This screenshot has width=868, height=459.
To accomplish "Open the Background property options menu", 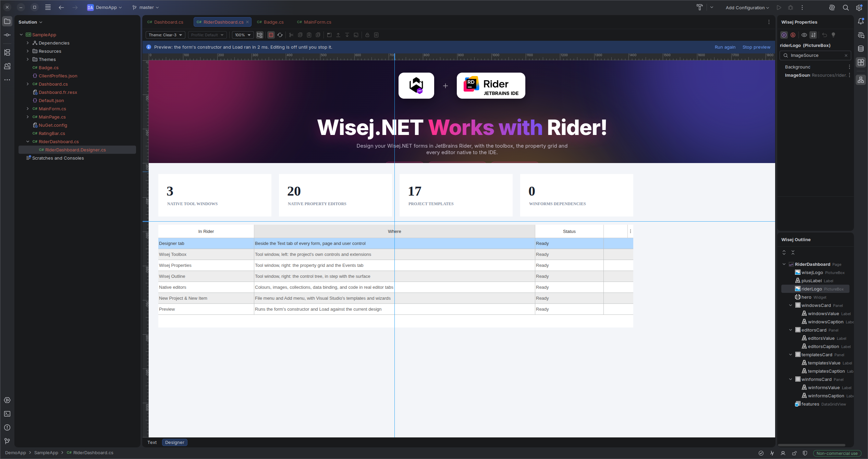I will (849, 67).
